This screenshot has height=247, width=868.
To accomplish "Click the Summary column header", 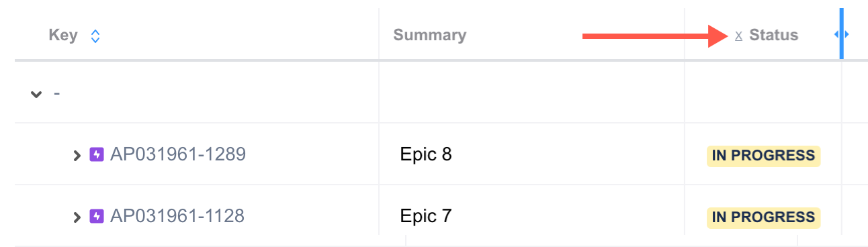I will coord(430,36).
